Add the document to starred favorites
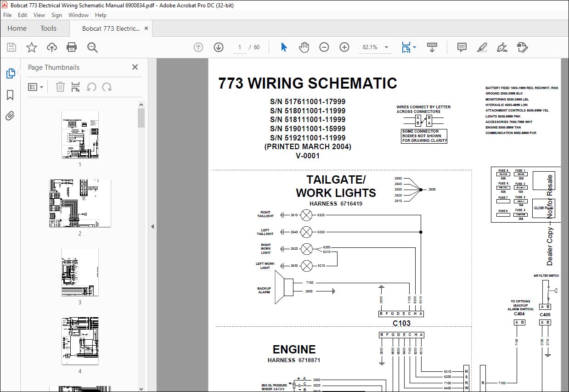Screen dimensions: 569x392 point(31,47)
